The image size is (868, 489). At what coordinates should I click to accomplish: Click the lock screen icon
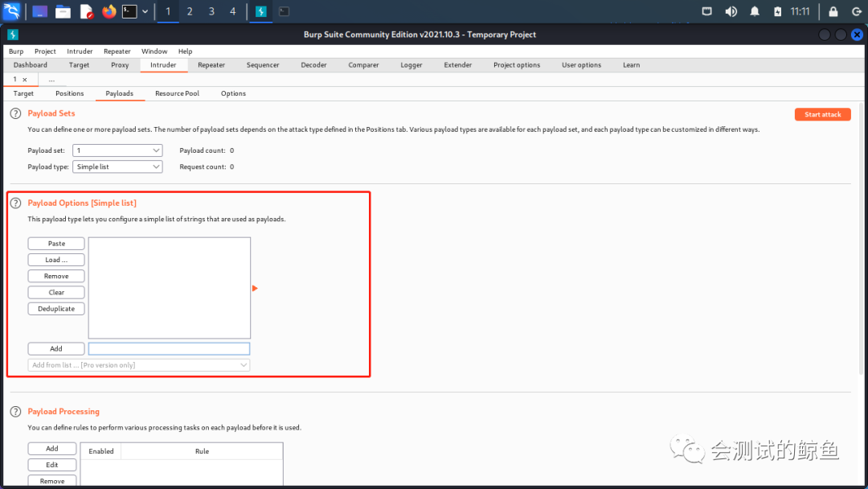833,11
